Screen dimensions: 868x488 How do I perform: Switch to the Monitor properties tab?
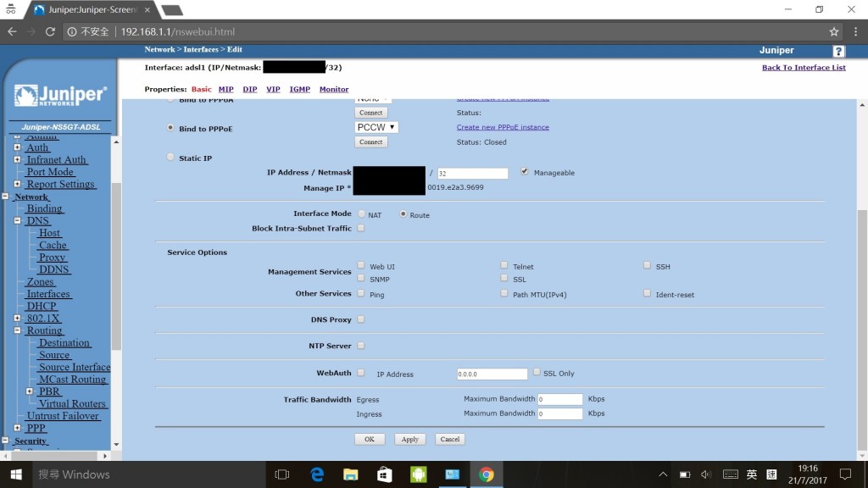[334, 89]
